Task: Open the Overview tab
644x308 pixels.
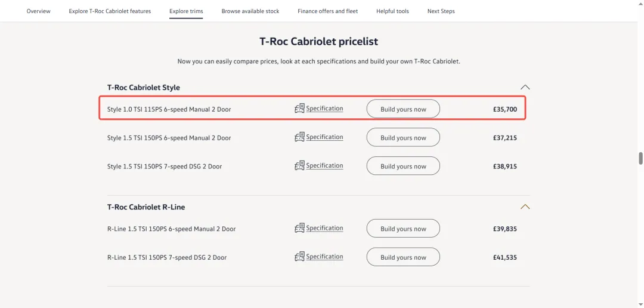Action: click(39, 11)
